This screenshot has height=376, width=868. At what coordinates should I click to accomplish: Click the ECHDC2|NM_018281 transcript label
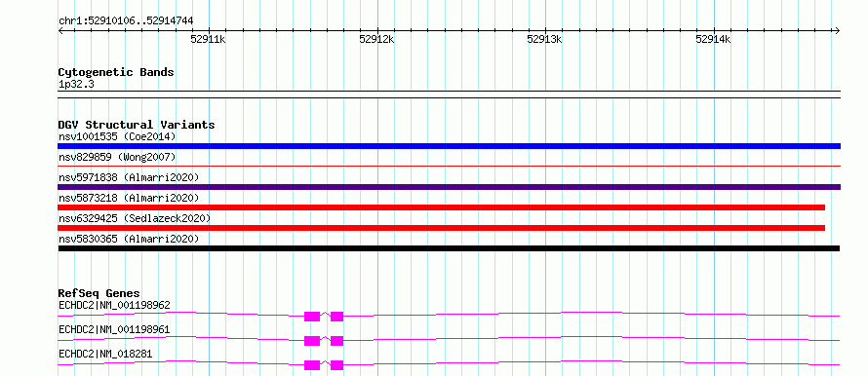click(x=105, y=354)
